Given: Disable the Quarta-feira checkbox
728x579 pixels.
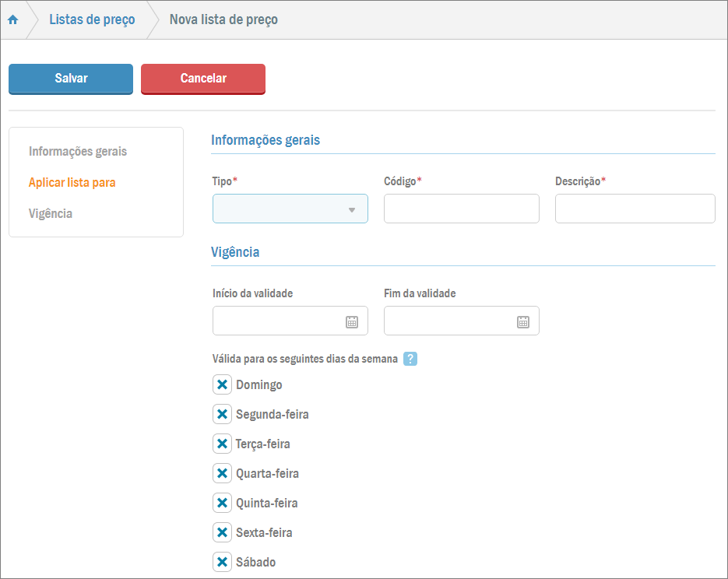Looking at the screenshot, I should (x=222, y=473).
